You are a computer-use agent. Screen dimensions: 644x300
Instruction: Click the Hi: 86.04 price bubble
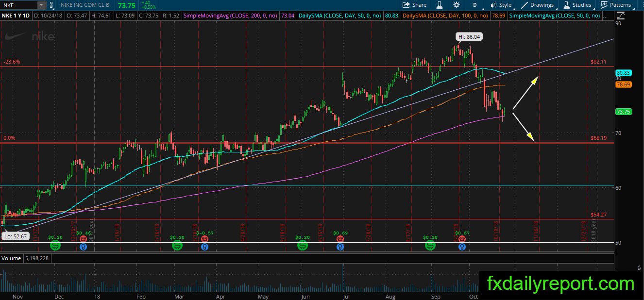point(469,36)
